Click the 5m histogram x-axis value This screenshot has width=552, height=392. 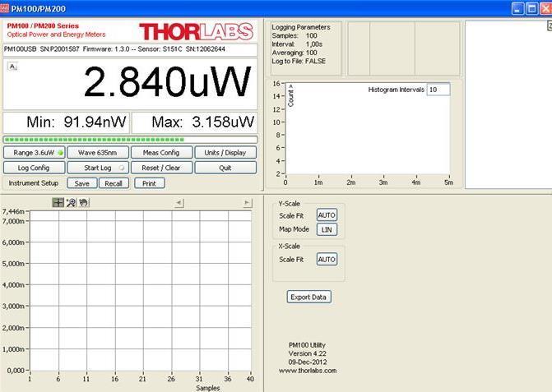tap(448, 182)
